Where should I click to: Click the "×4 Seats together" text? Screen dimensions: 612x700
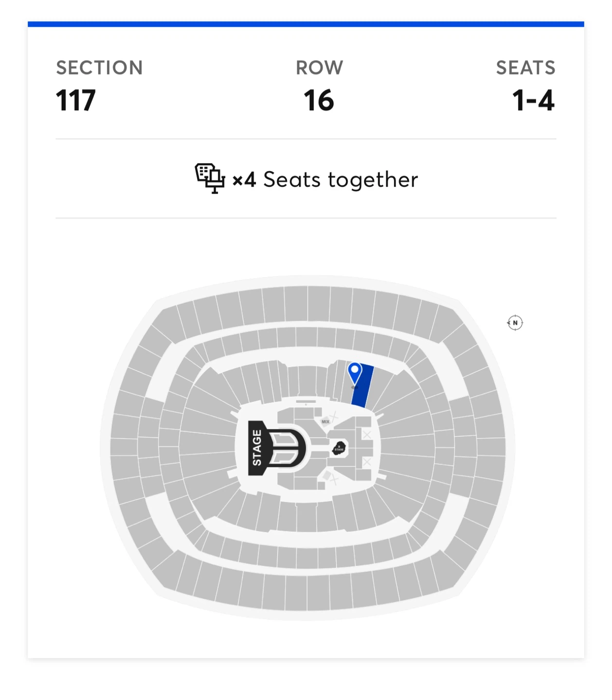tap(325, 179)
